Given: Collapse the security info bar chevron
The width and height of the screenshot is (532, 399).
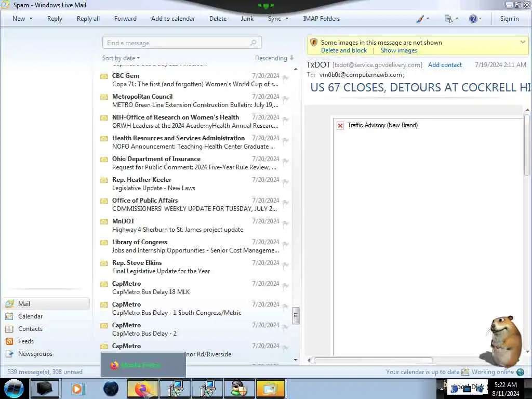Looking at the screenshot, I should 523,42.
